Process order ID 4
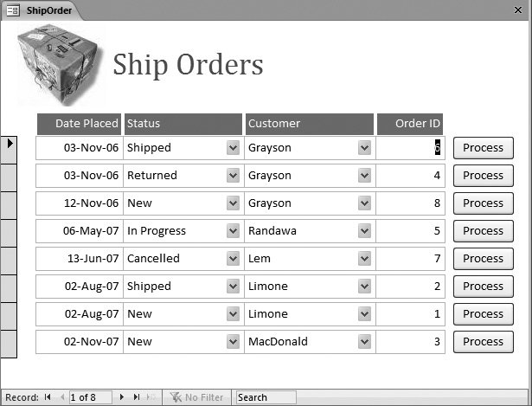This screenshot has width=532, height=406. click(483, 176)
